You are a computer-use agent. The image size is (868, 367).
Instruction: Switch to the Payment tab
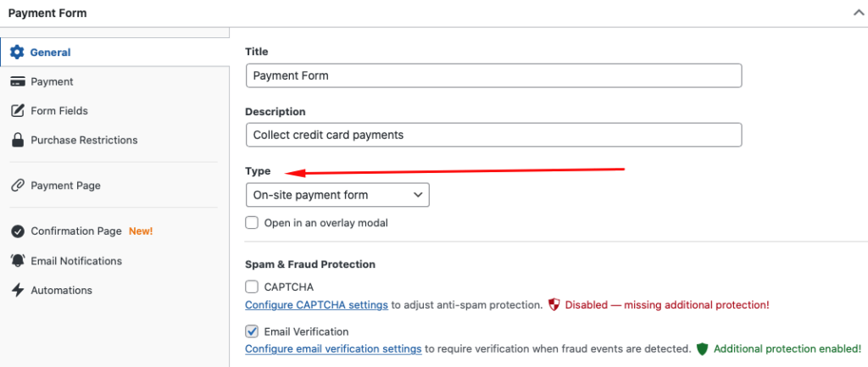52,82
